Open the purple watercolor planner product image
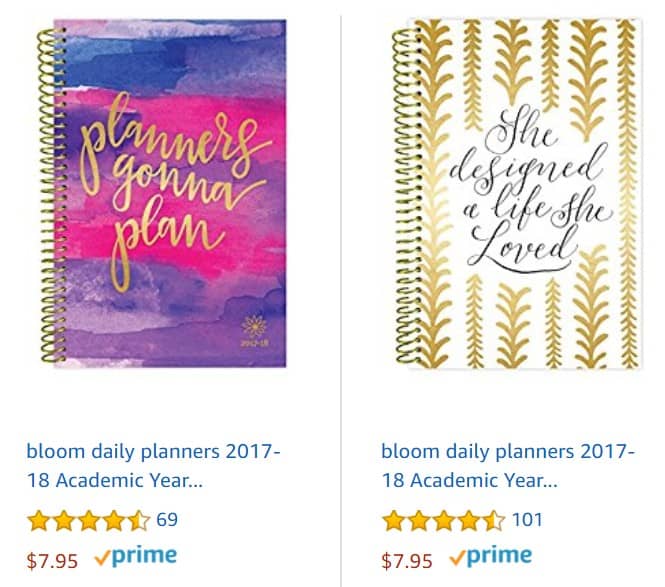 (x=163, y=193)
